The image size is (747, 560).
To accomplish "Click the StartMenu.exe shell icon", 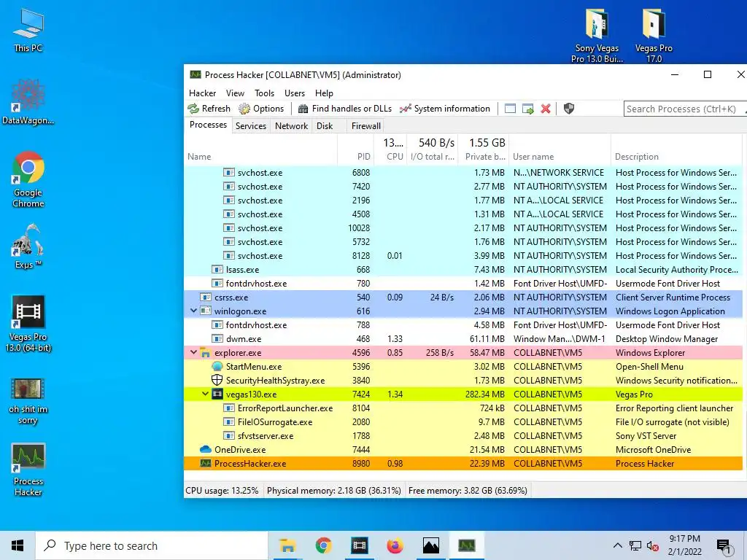I will coord(217,366).
